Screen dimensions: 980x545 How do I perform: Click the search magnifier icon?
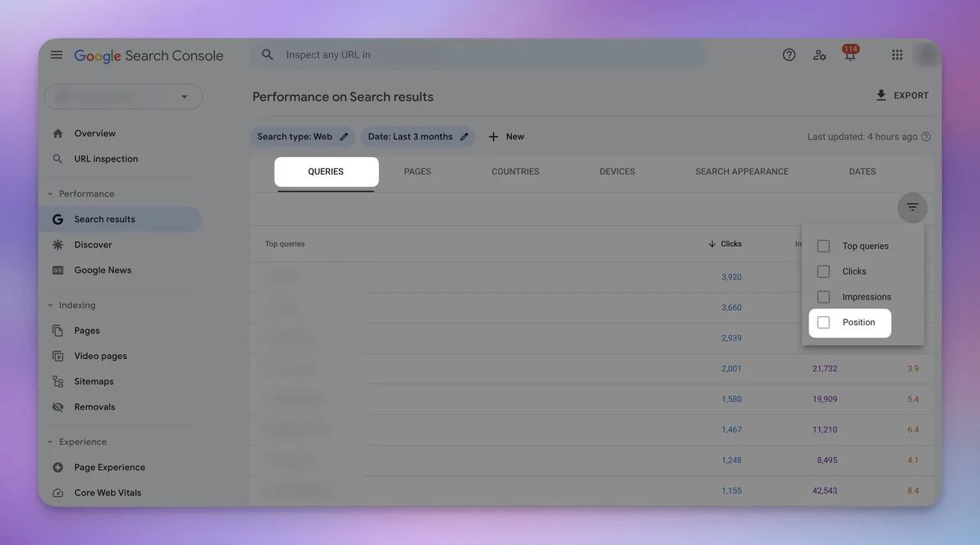pyautogui.click(x=267, y=55)
